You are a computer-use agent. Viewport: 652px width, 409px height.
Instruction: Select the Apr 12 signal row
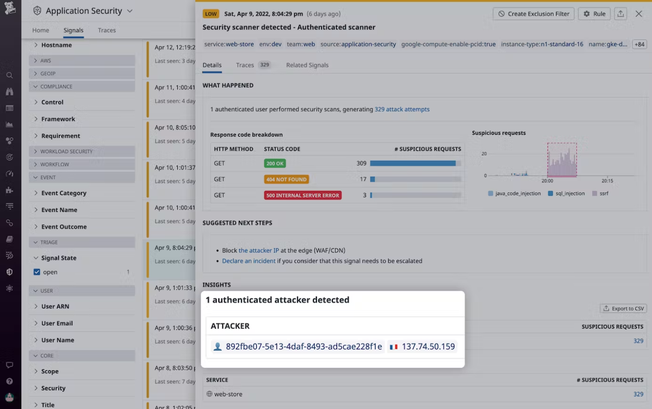pyautogui.click(x=170, y=59)
